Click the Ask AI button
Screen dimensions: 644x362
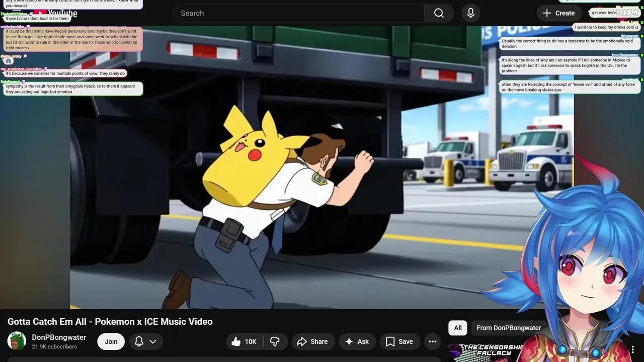[357, 341]
